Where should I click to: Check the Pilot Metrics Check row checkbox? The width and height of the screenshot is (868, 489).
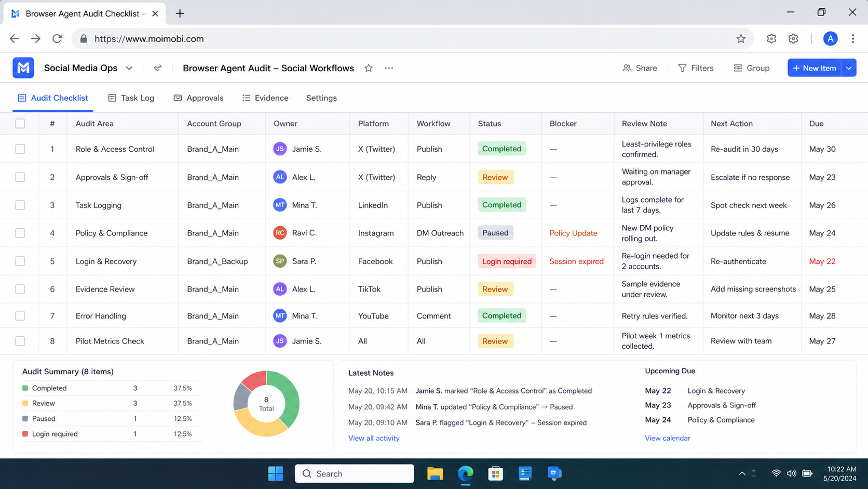[x=20, y=341]
